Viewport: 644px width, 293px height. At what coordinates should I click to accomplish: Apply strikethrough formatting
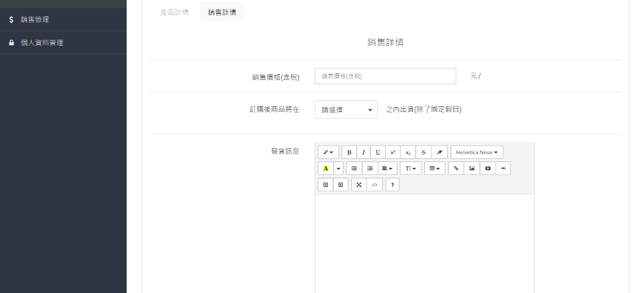point(424,153)
